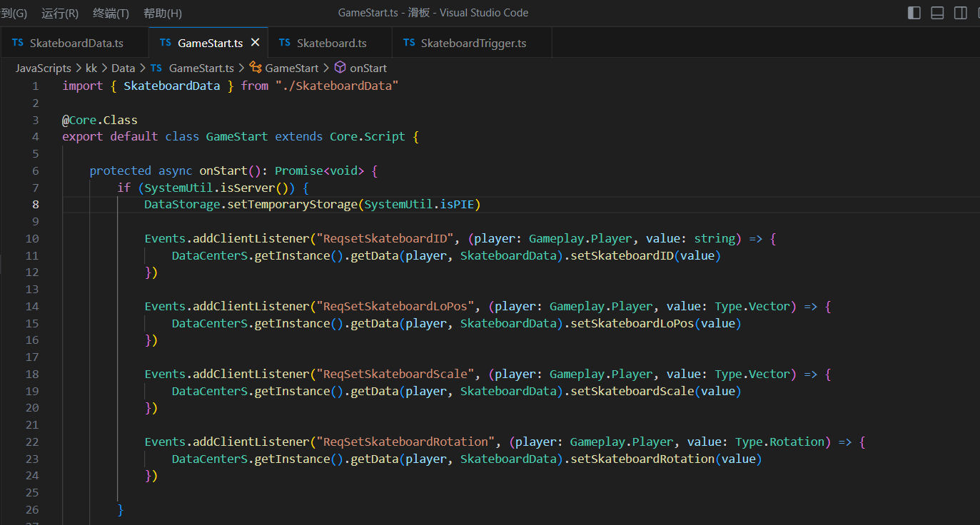Click the @Core.Class decorator text

[100, 120]
